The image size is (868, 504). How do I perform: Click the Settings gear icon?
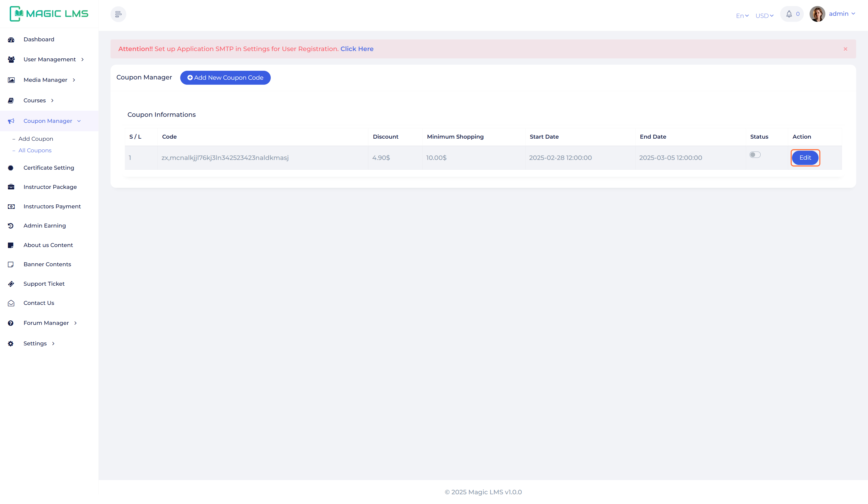click(11, 344)
